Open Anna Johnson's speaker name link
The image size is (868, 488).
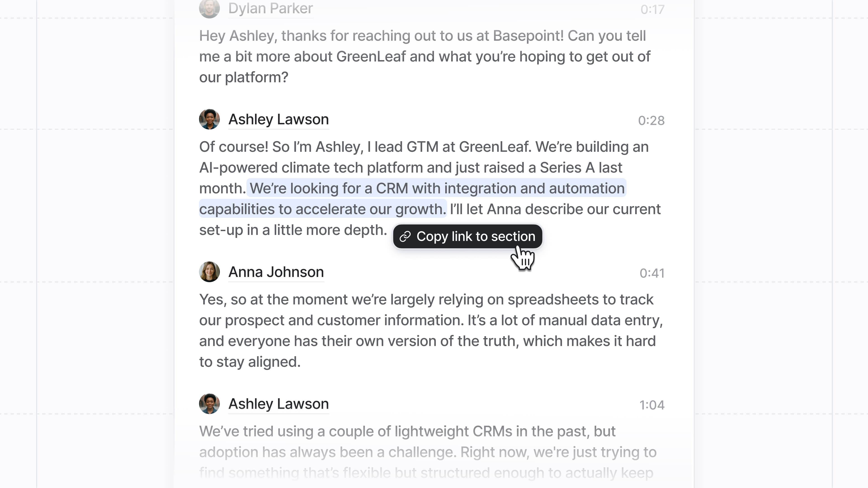[276, 272]
